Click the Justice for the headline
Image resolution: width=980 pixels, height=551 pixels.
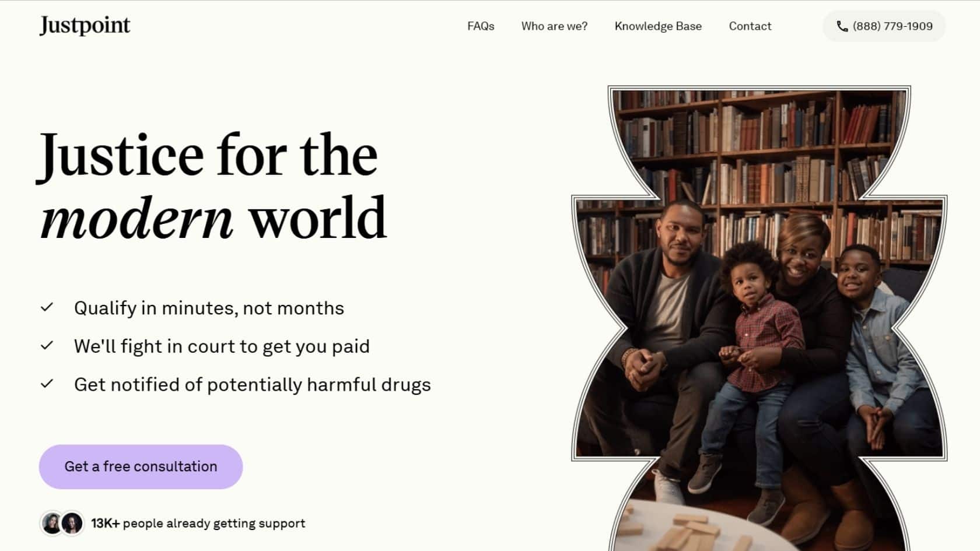(208, 155)
